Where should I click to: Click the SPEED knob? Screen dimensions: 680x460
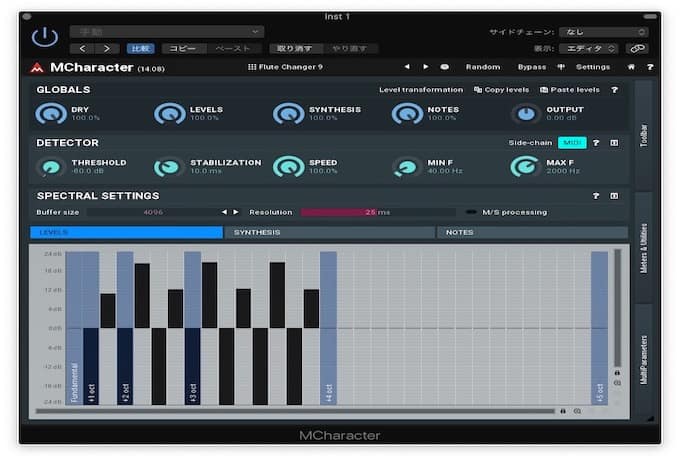[288, 167]
